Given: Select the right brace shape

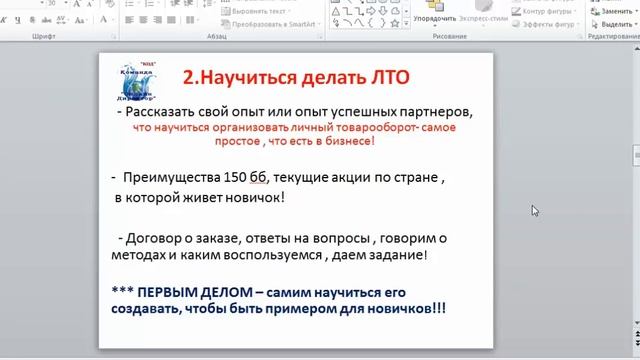Looking at the screenshot, I should pos(383,23).
